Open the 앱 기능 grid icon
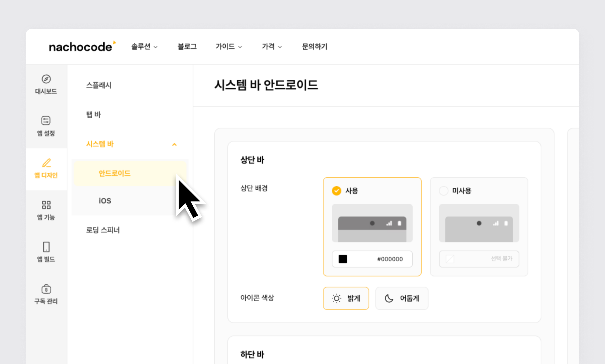This screenshot has width=605, height=364. (x=46, y=205)
